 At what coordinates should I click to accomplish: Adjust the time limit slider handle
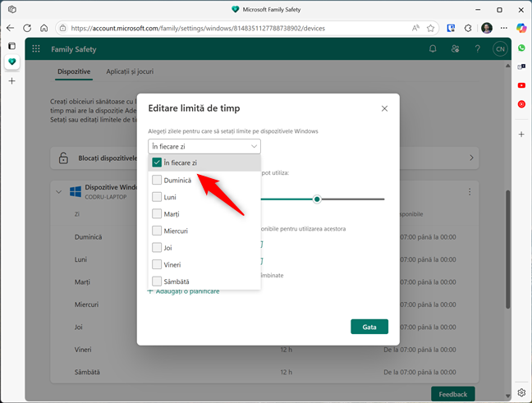point(317,199)
